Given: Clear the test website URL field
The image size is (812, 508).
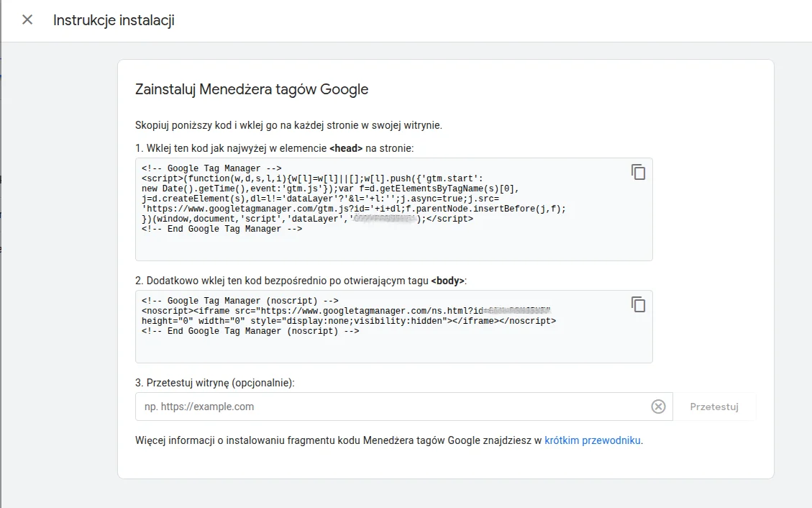Looking at the screenshot, I should click(658, 407).
